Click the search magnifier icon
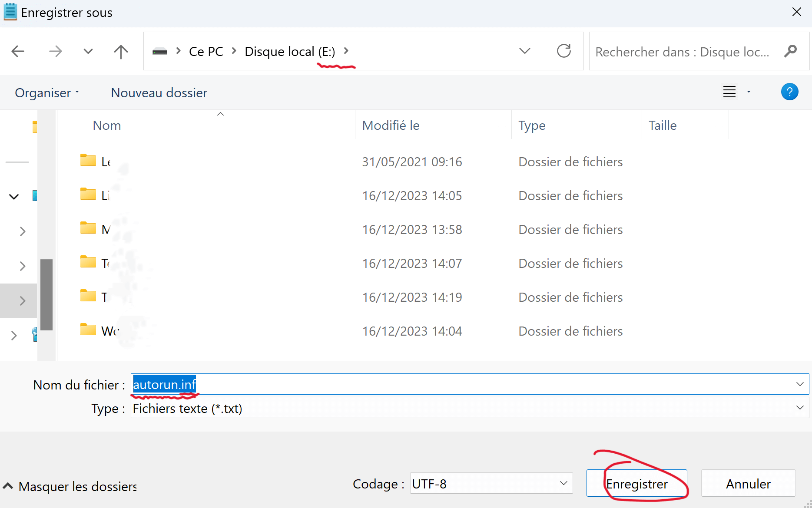812x508 pixels. [x=790, y=51]
